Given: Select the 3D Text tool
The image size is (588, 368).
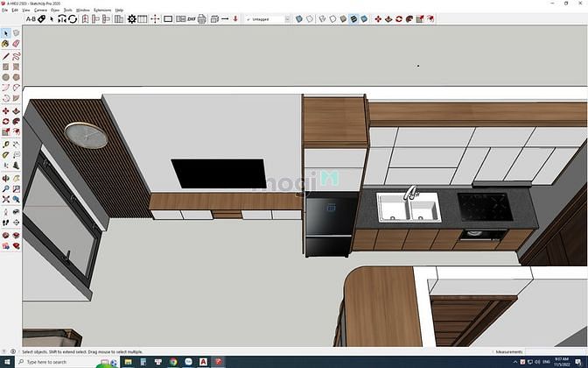Looking at the screenshot, I should pyautogui.click(x=16, y=166).
